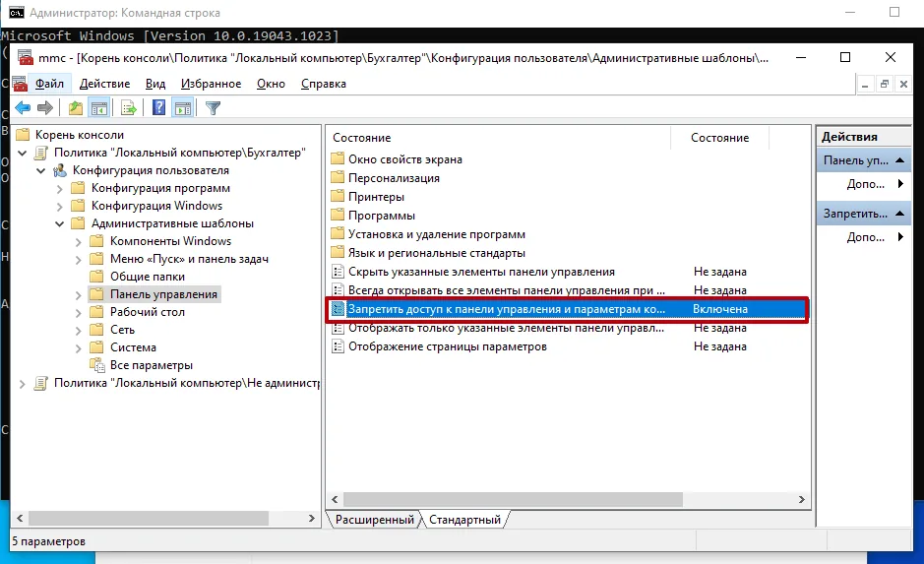Click the Не администраторы policy scroll icon
Screen dimensions: 924x564
[x=40, y=383]
